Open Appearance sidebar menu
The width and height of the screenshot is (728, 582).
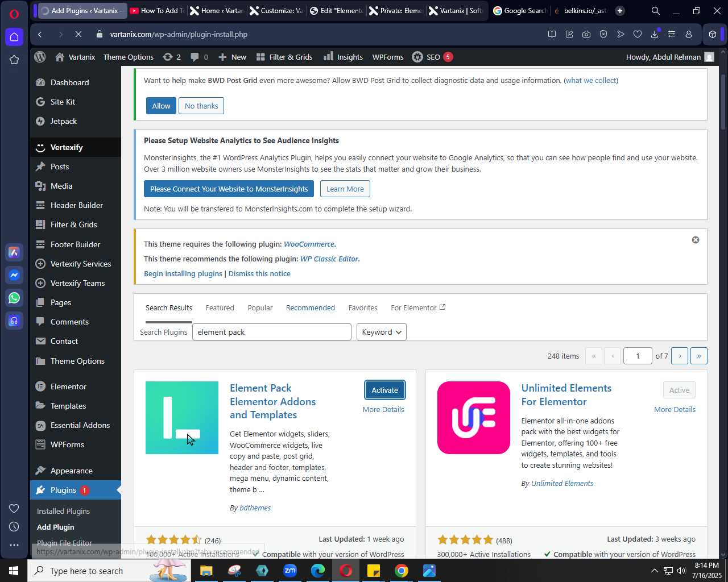coord(76,471)
